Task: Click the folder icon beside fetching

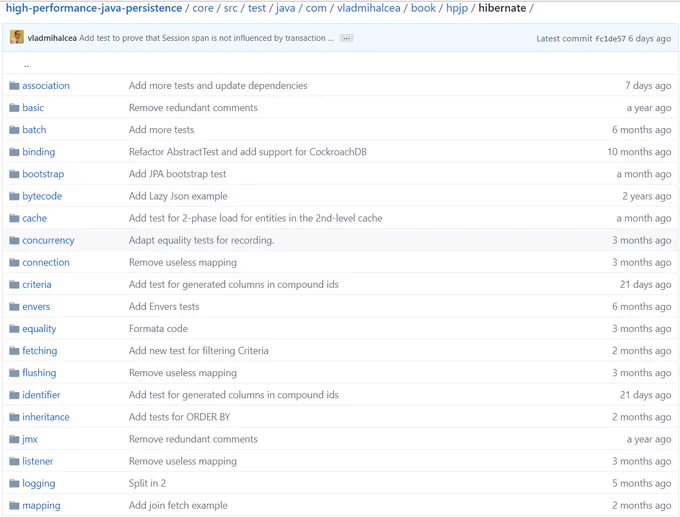Action: pos(14,350)
